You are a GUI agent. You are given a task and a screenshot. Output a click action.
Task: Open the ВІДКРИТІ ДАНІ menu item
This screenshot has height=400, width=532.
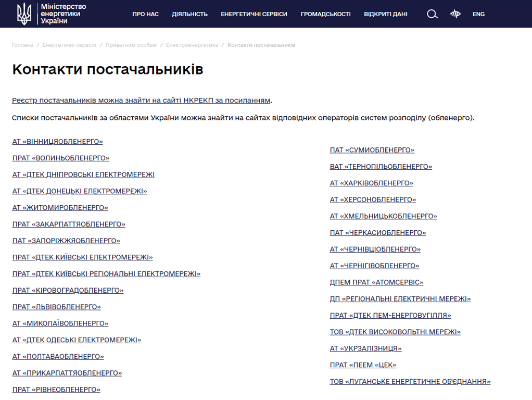[386, 14]
